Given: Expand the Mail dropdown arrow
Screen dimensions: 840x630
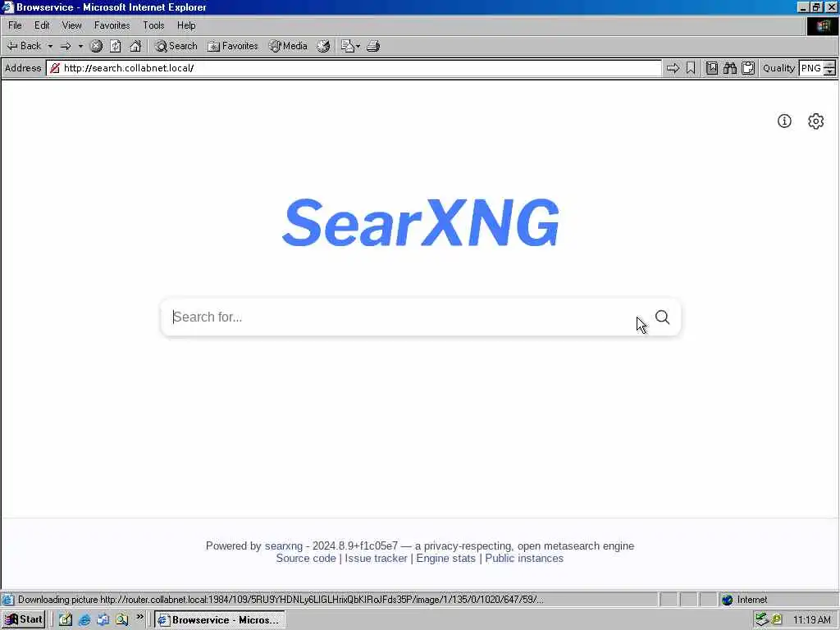Looking at the screenshot, I should (x=358, y=46).
